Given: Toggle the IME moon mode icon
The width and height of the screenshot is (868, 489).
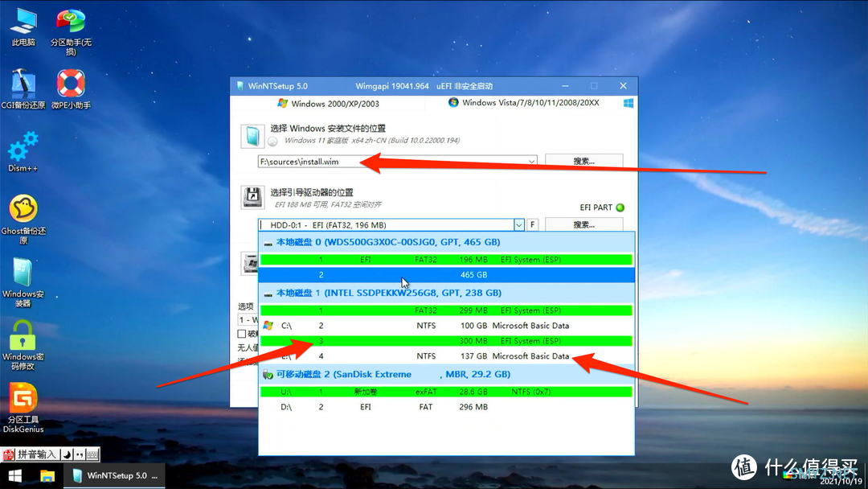Looking at the screenshot, I should pyautogui.click(x=67, y=454).
